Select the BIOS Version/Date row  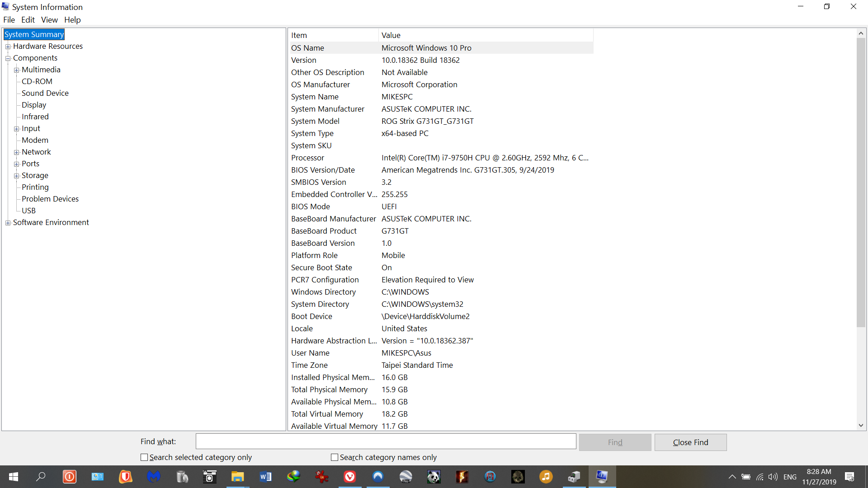click(441, 170)
